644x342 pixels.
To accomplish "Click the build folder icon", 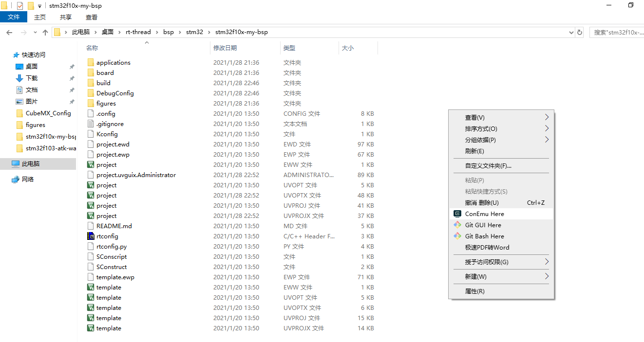I will pyautogui.click(x=90, y=83).
